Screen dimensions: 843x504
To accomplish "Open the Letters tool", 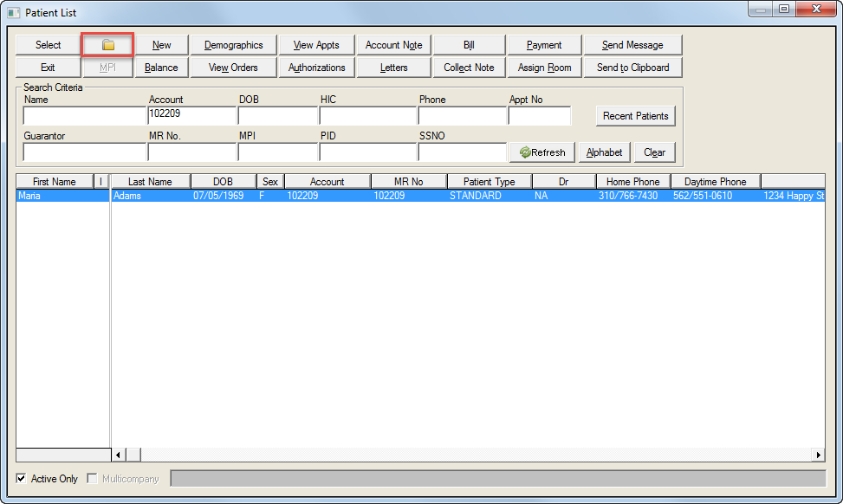I will click(x=393, y=67).
